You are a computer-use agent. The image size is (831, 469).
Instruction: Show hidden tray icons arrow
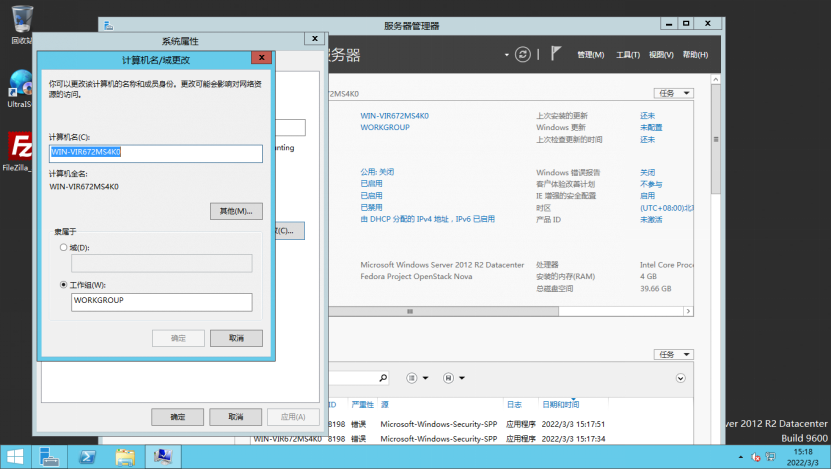point(740,457)
